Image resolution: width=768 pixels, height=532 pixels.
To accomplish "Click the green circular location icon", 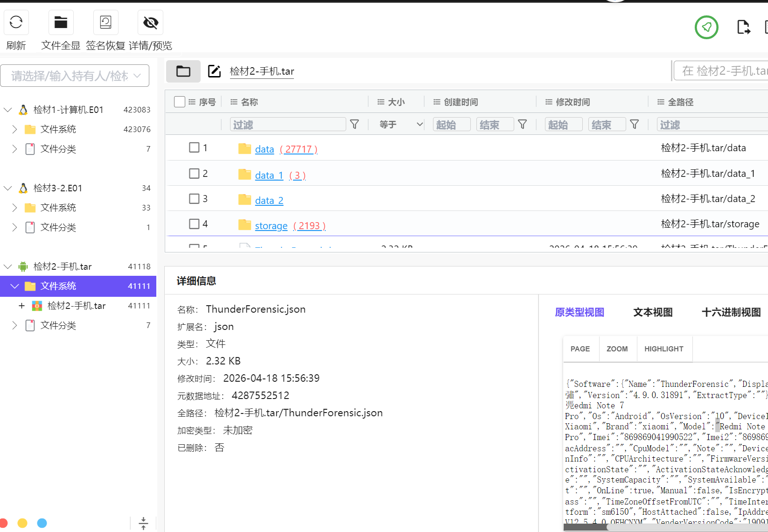I will point(706,27).
